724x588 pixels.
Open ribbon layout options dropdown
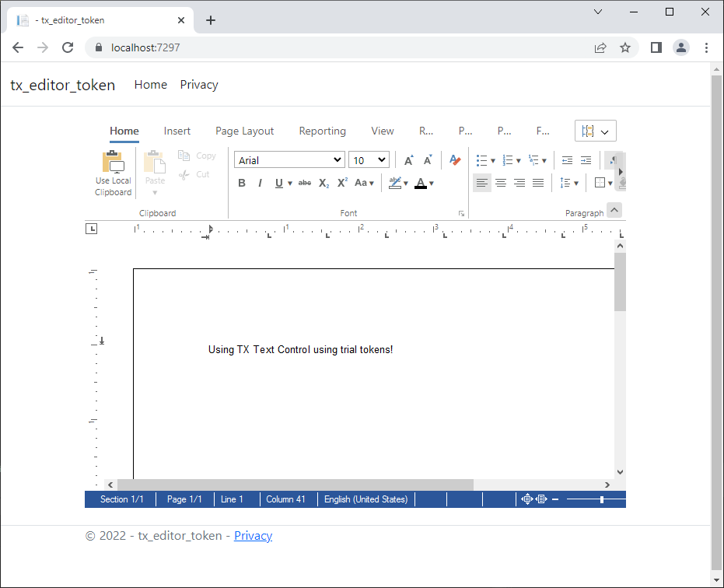pyautogui.click(x=596, y=131)
